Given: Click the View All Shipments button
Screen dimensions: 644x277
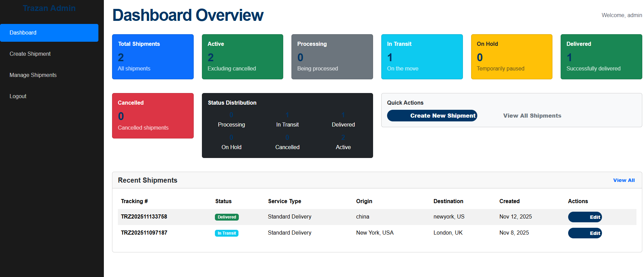Looking at the screenshot, I should [532, 116].
